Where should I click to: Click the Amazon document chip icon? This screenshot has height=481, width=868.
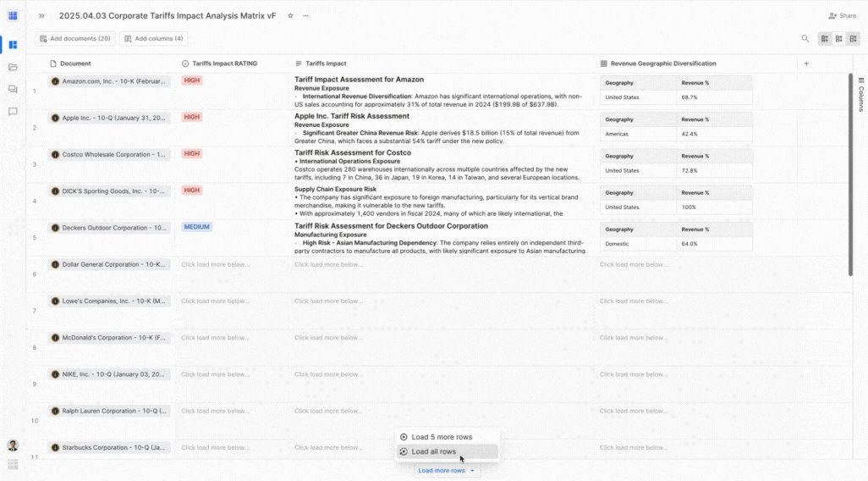tap(55, 81)
